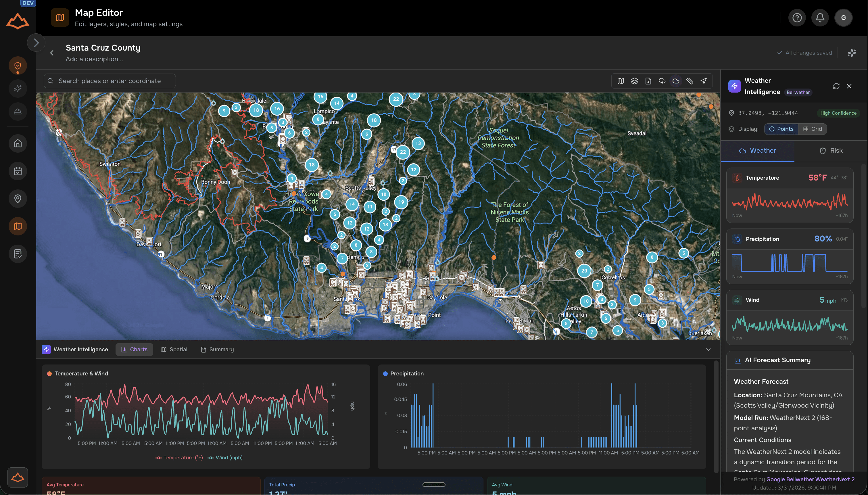Switch display mode to Grid
Screen dimensions: 868x495
[x=812, y=129]
